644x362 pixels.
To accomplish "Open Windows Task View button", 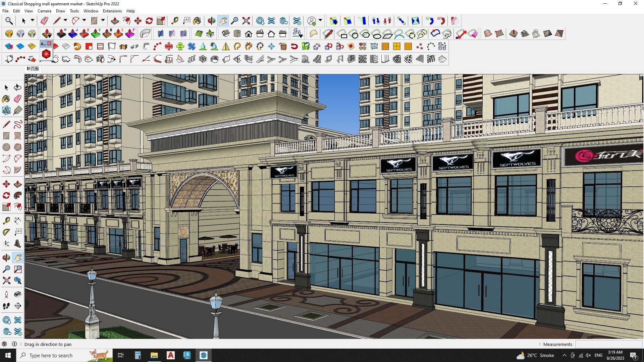I will click(121, 355).
